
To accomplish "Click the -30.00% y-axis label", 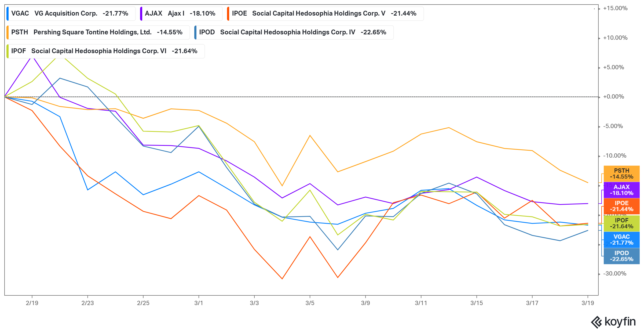I will tap(615, 274).
